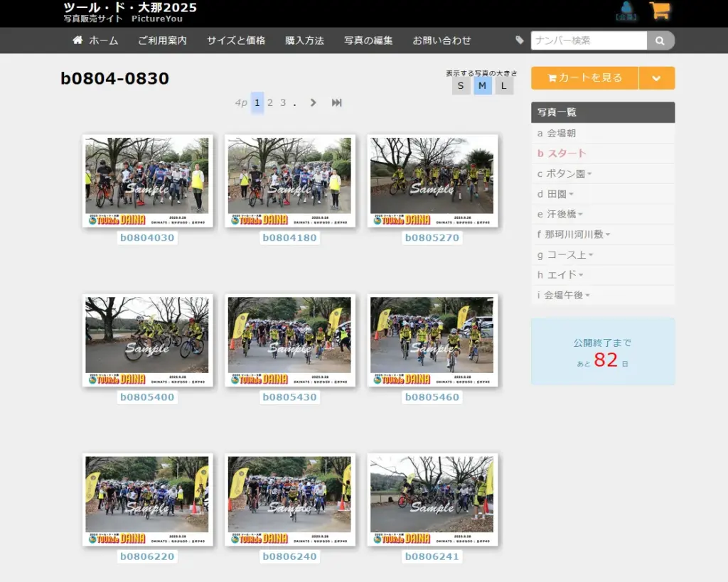Image resolution: width=728 pixels, height=582 pixels.
Task: Select small photo display size S
Action: pos(461,86)
